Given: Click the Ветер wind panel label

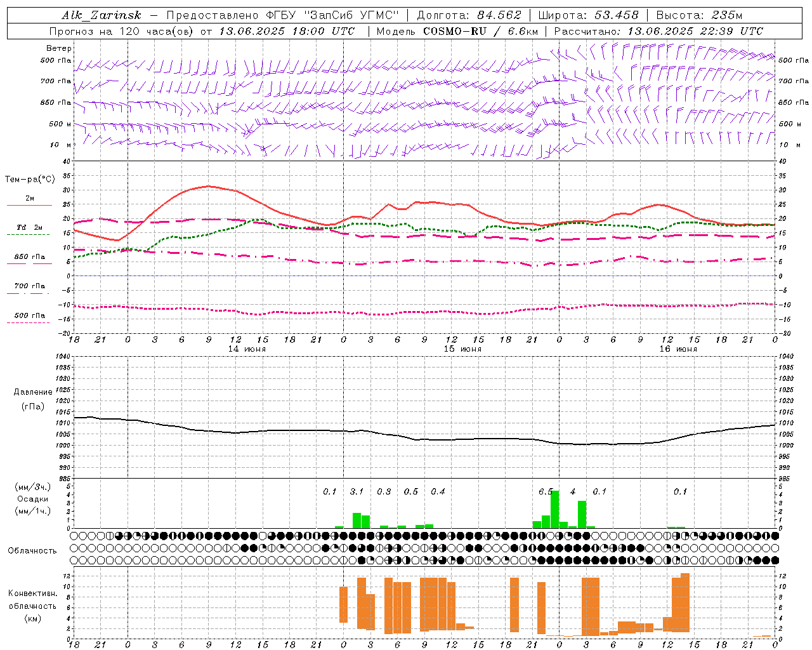Looking at the screenshot, I should point(59,48).
